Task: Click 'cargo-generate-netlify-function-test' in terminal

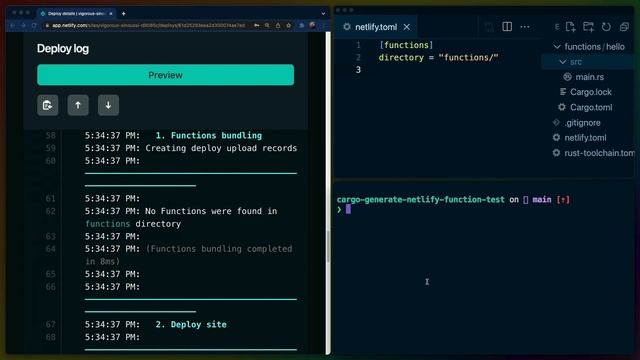Action: coord(420,200)
